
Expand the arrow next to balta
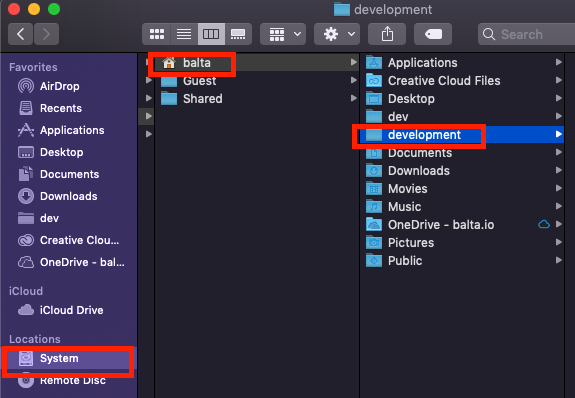[x=354, y=62]
